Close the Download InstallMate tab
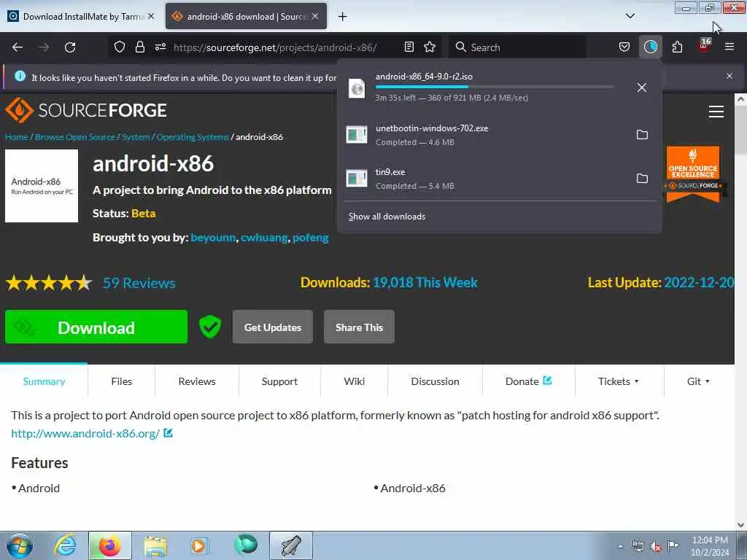The image size is (747, 560). click(151, 16)
